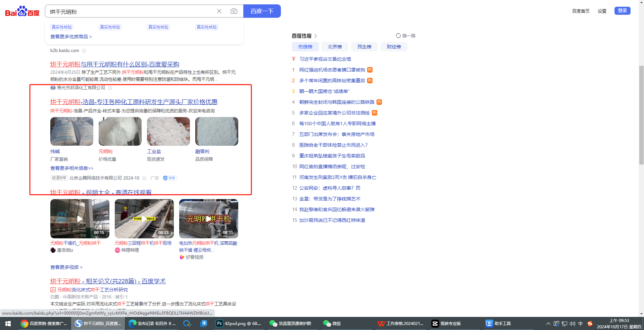
Task: Click the Baidu logo
Action: (x=22, y=11)
